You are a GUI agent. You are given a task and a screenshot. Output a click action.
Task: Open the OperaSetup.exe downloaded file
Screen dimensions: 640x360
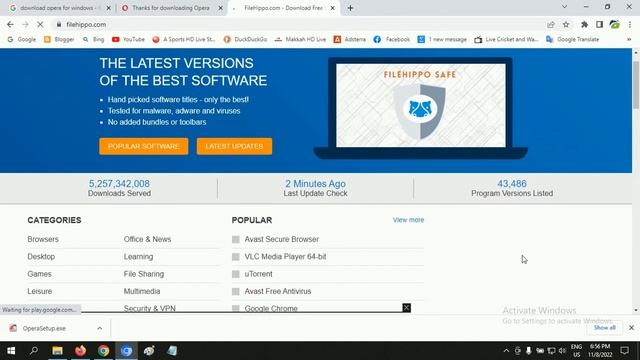point(44,328)
